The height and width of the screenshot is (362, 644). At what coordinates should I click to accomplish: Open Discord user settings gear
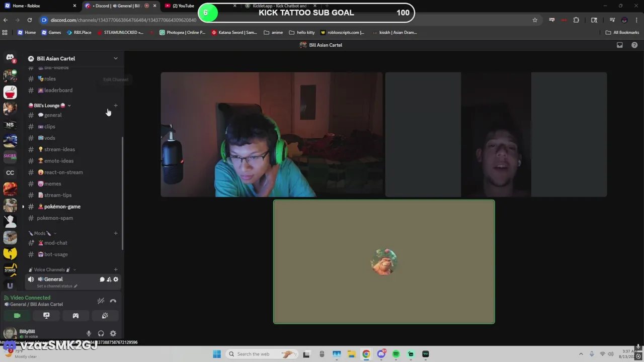[x=113, y=333]
